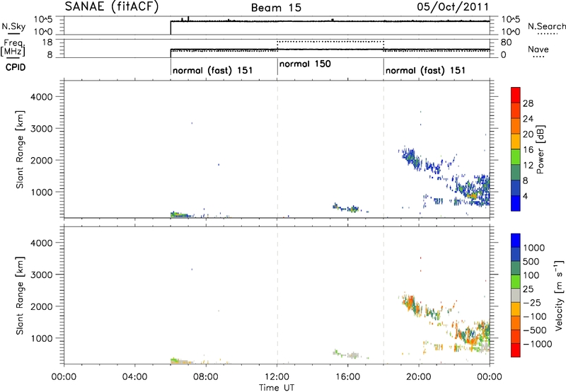Click the Beam 15 heading
Screen dimensions: 566x392
coord(276,8)
